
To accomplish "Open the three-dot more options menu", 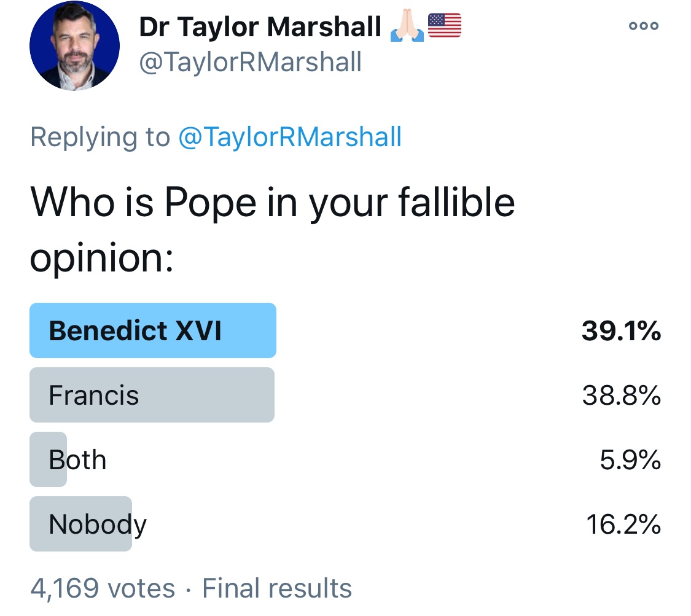I will tap(644, 26).
